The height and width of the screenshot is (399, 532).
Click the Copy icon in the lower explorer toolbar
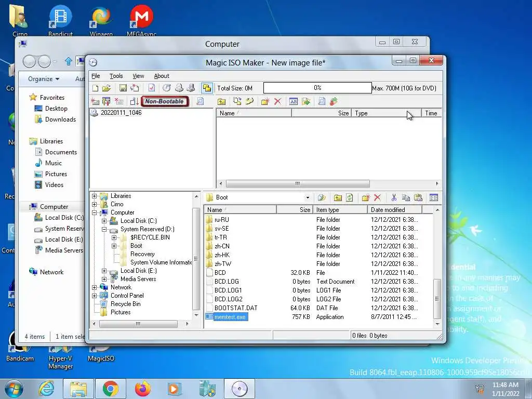[x=406, y=197]
